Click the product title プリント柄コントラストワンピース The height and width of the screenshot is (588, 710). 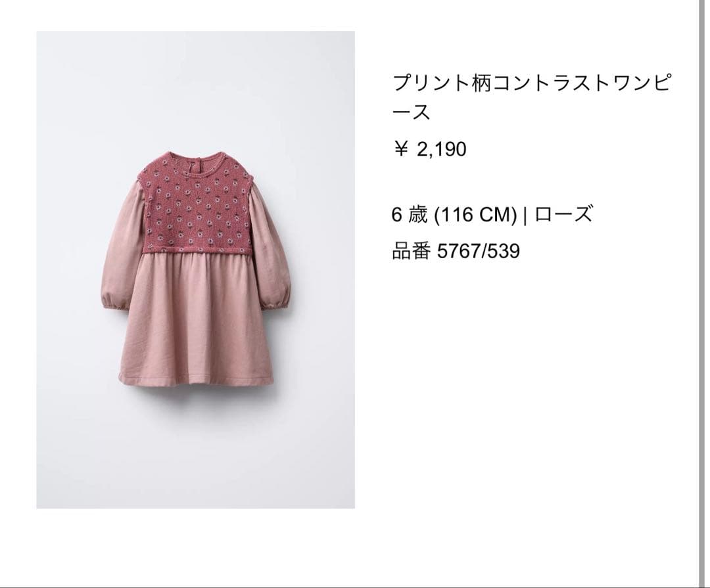(531, 98)
